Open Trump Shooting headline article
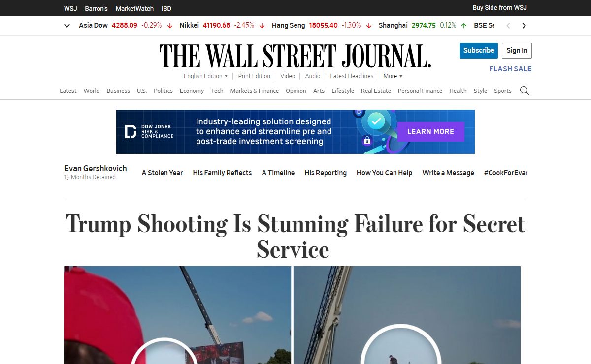This screenshot has width=591, height=364. click(x=295, y=237)
